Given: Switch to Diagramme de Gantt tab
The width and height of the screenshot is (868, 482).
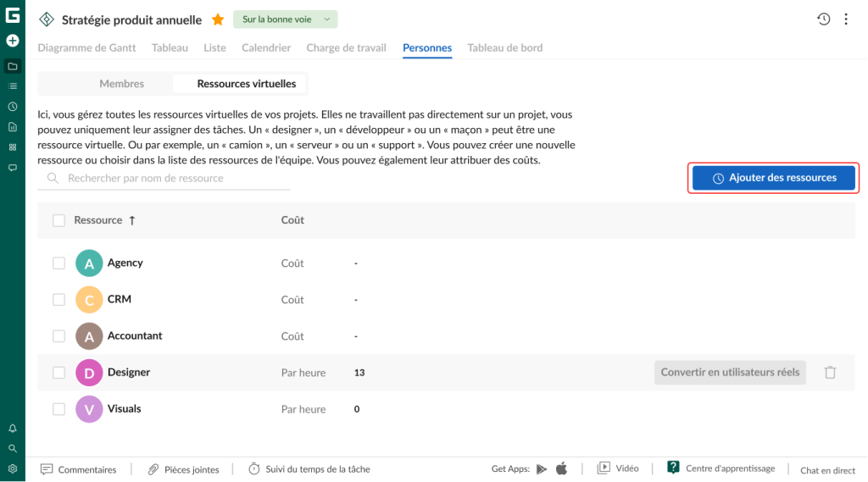Looking at the screenshot, I should pyautogui.click(x=86, y=47).
